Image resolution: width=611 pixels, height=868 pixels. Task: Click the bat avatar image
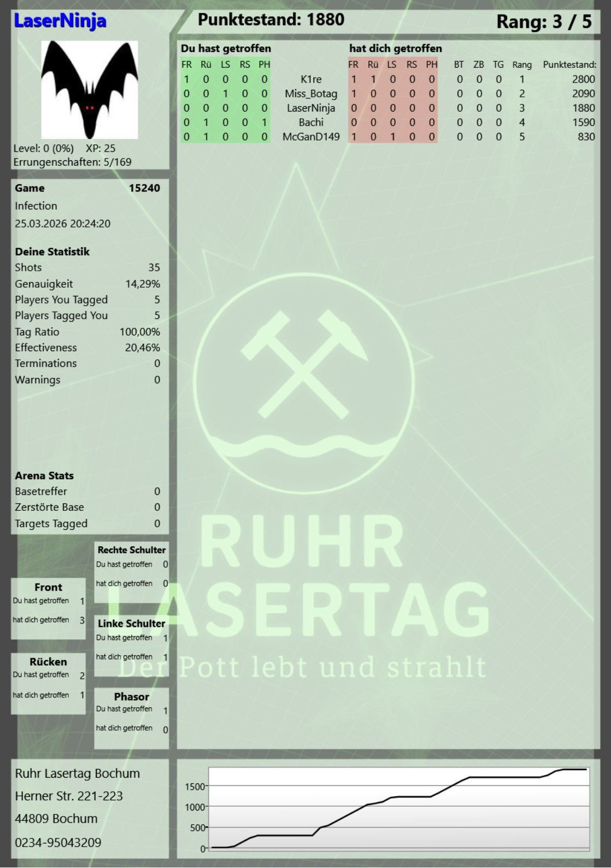[90, 90]
